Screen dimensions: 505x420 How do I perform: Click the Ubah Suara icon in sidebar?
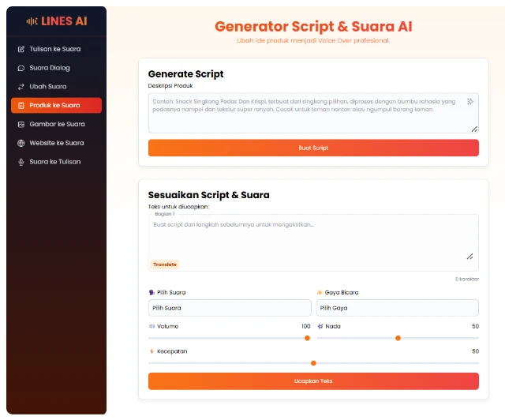(21, 87)
